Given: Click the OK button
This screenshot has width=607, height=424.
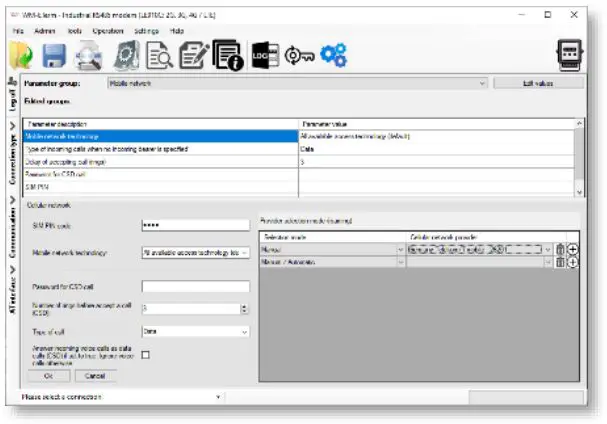Looking at the screenshot, I should tap(49, 376).
